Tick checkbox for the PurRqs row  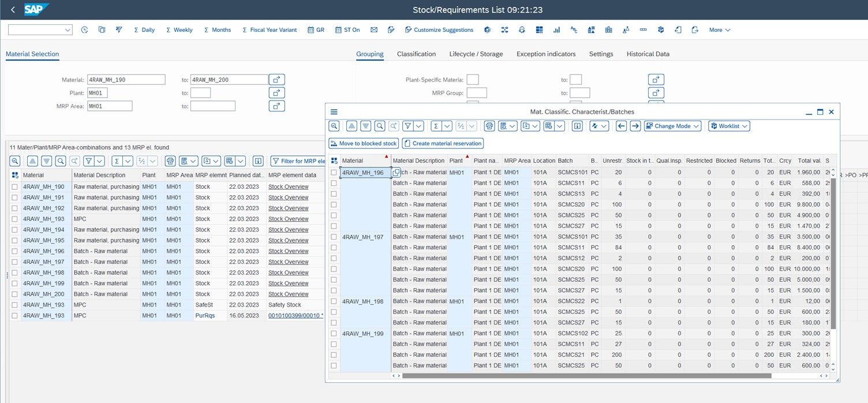tap(15, 316)
